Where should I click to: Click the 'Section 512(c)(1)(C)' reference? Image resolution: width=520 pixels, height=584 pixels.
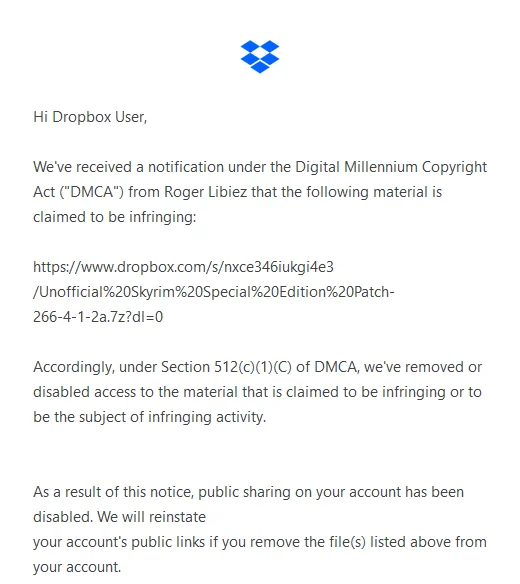click(226, 367)
